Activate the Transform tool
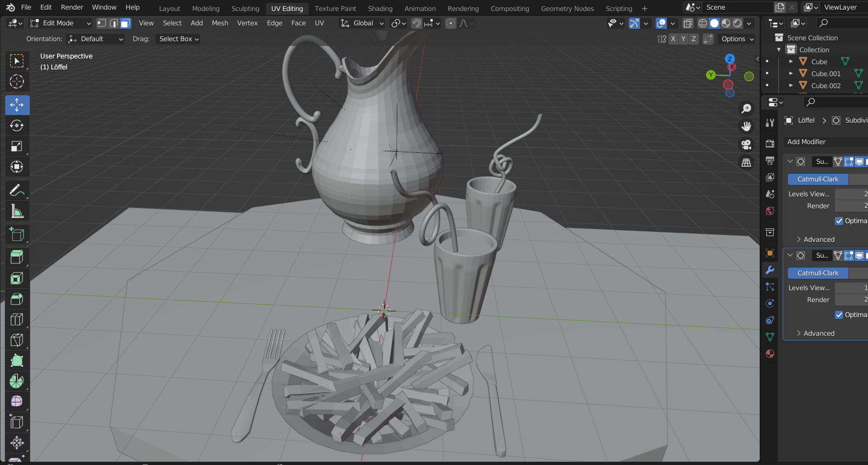Viewport: 868px width, 465px height. pyautogui.click(x=17, y=167)
